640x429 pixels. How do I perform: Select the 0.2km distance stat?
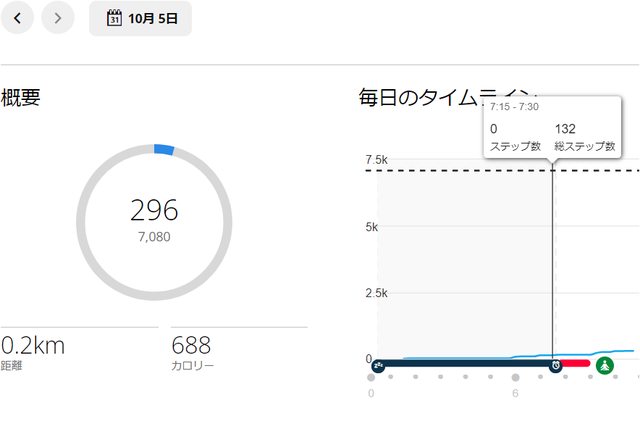click(34, 346)
